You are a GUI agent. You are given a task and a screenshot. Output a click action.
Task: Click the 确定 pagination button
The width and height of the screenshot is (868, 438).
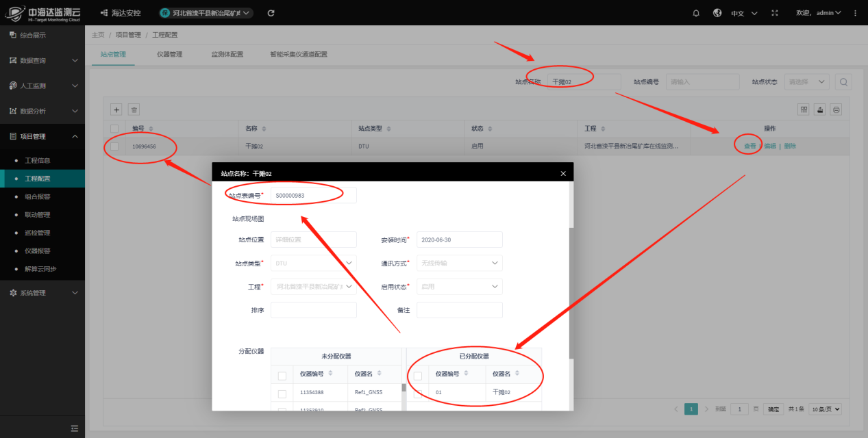[773, 409]
